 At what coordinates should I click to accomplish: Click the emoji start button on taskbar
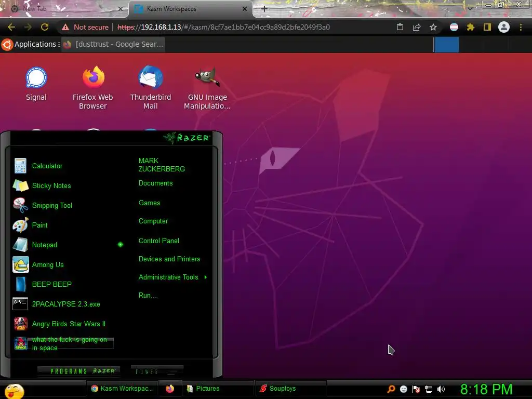(14, 391)
